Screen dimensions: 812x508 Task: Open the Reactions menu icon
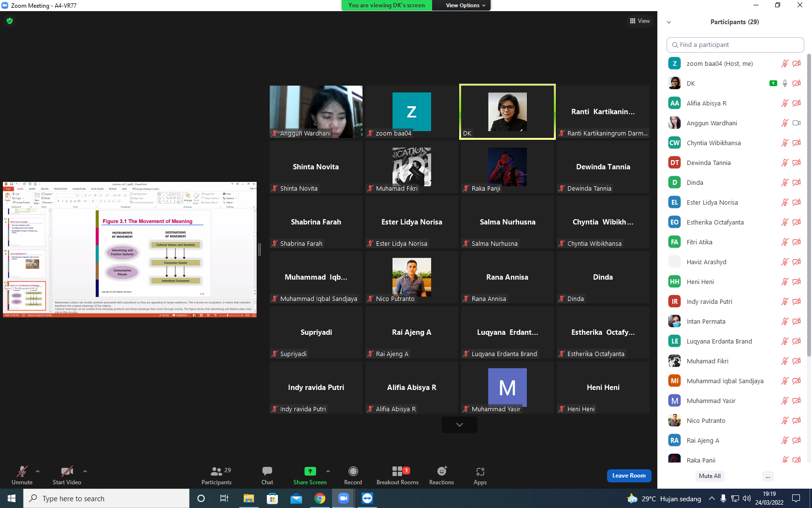point(442,471)
